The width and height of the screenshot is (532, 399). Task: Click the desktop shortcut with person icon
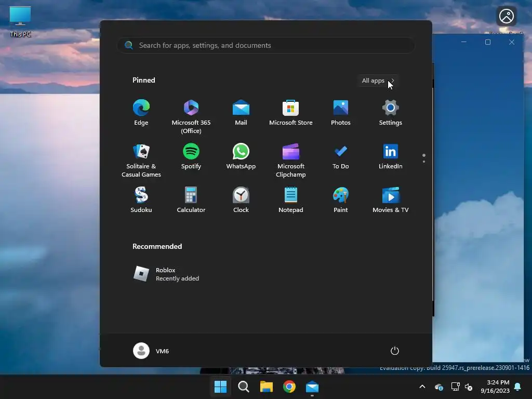506,16
